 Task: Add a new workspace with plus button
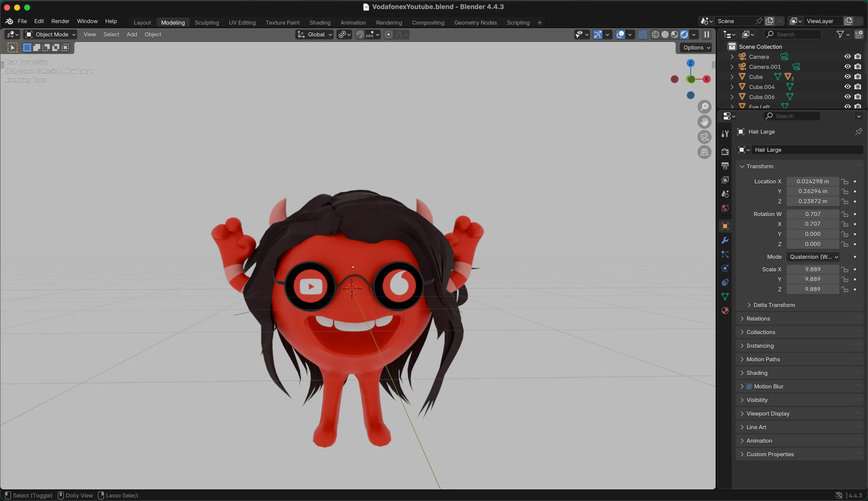click(x=539, y=22)
